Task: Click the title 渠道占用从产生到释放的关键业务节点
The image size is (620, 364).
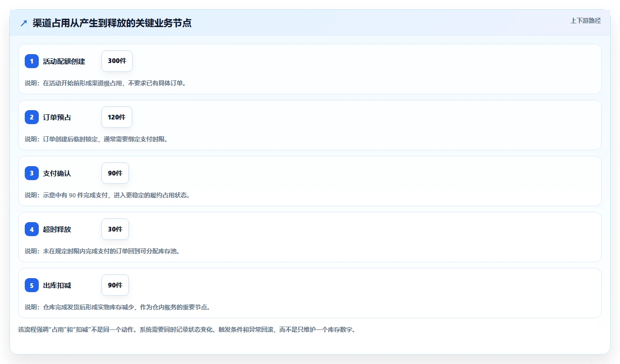Action: tap(112, 23)
